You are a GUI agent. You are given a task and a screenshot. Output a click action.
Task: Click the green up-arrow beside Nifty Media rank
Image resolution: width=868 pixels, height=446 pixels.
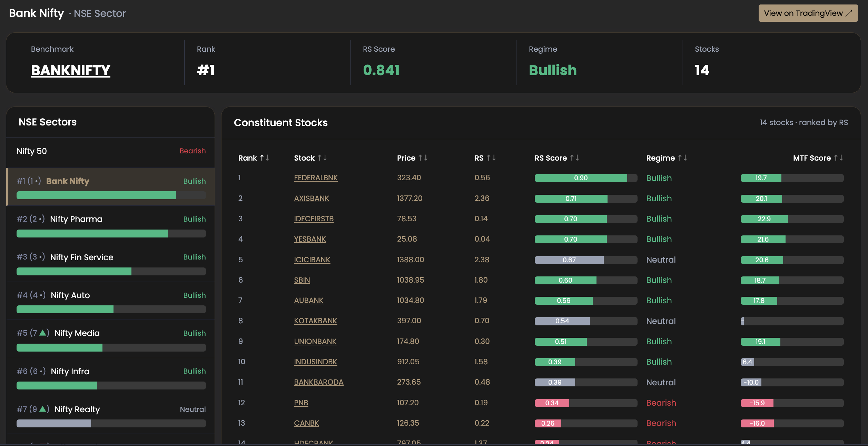pos(43,333)
